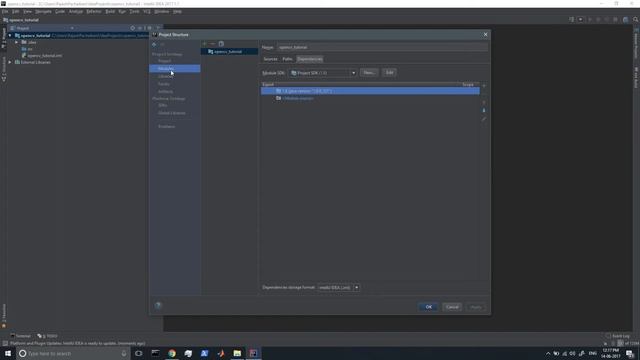Select the opencv_tutorial module in list
Image resolution: width=640 pixels, height=360 pixels.
(x=229, y=52)
